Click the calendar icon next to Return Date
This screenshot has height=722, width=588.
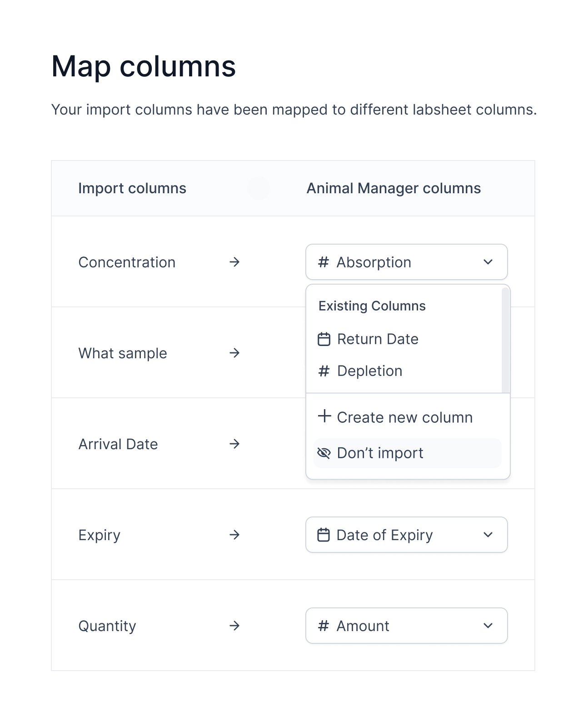pyautogui.click(x=324, y=339)
